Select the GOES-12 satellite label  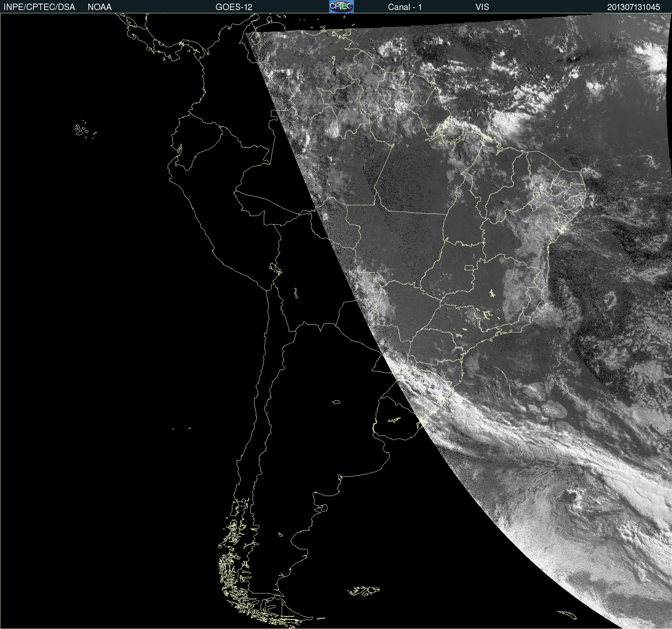[234, 7]
